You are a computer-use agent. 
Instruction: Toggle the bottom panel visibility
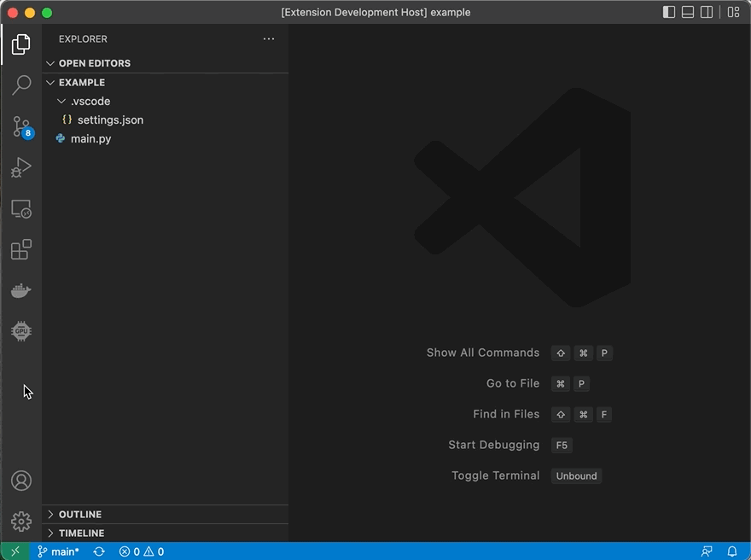point(688,12)
